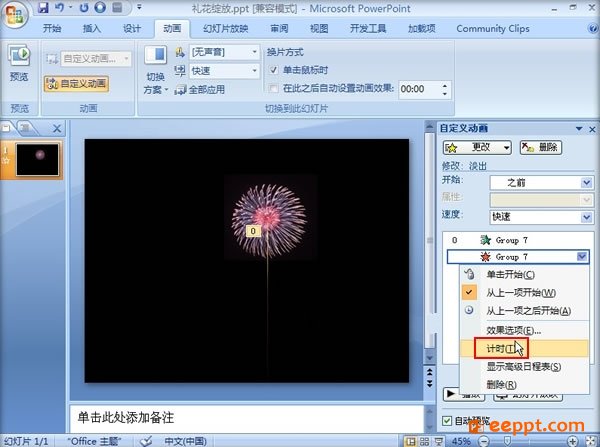This screenshot has height=447, width=600.
Task: Open 效果选项(E)... from the menu
Action: (524, 330)
